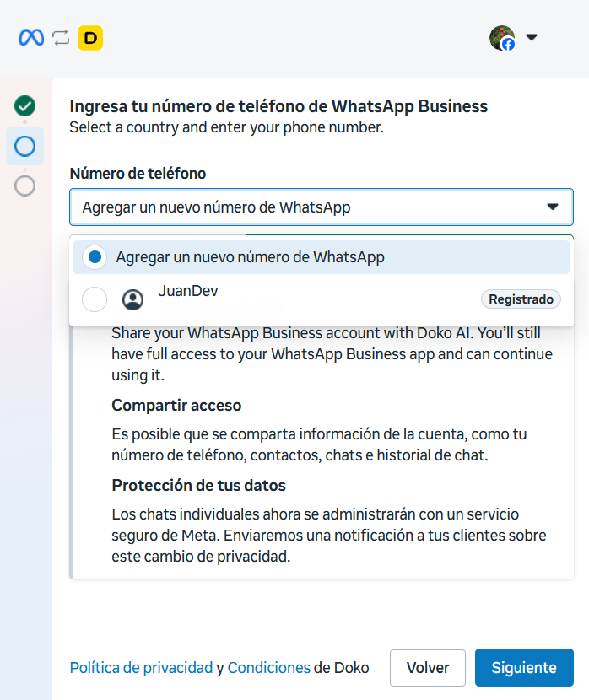
Task: Click 'Select a country and enter your phone number' text
Action: (x=227, y=127)
